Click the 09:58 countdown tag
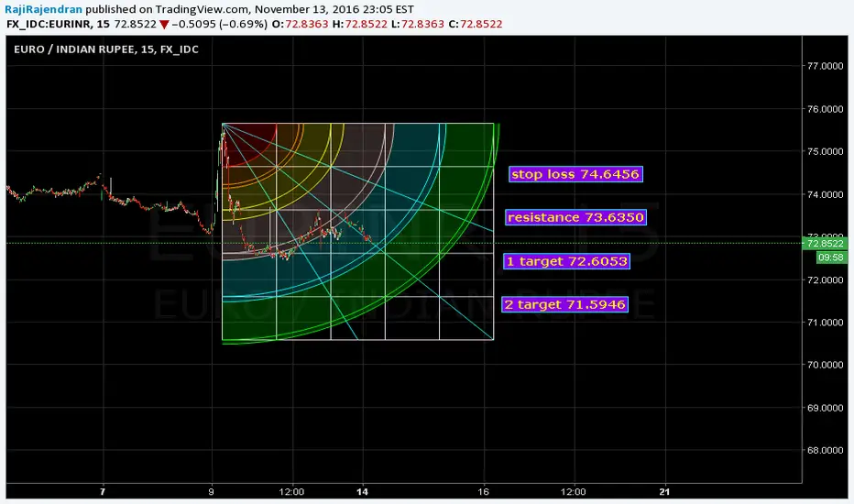This screenshot has height=504, width=854. (831, 257)
